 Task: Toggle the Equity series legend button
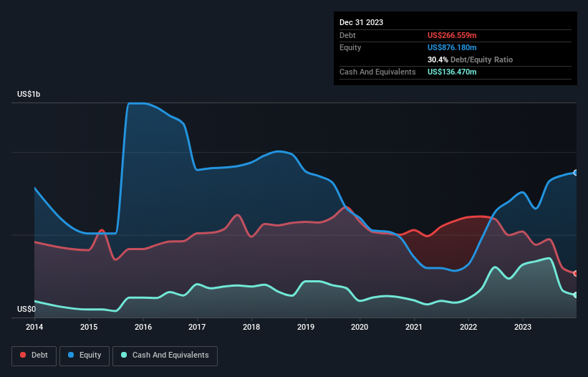85,355
